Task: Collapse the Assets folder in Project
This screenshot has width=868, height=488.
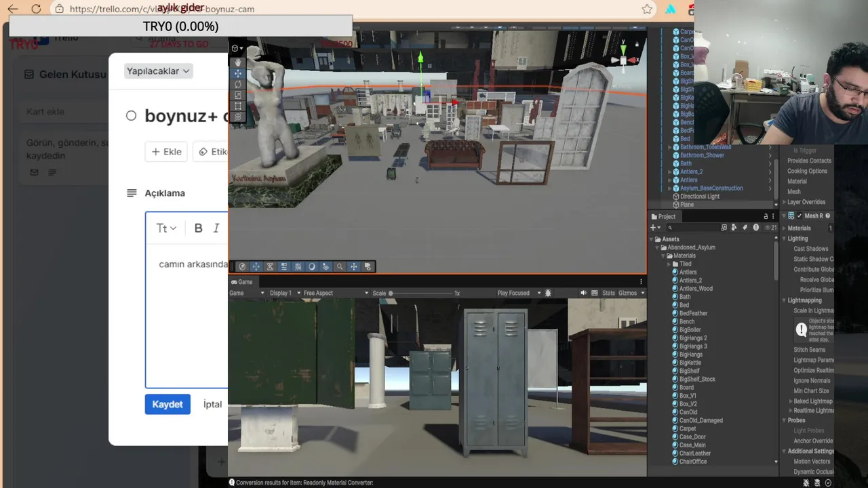Action: [652, 239]
